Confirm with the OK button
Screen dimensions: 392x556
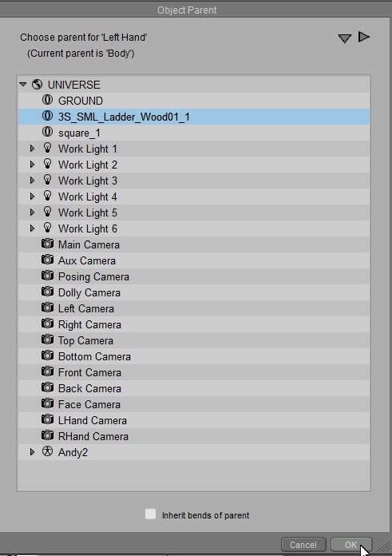coord(351,545)
